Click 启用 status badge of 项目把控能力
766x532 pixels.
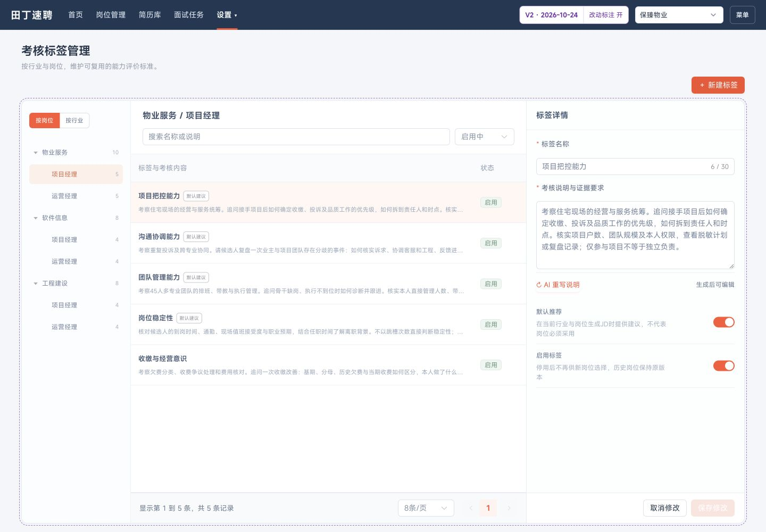tap(490, 203)
